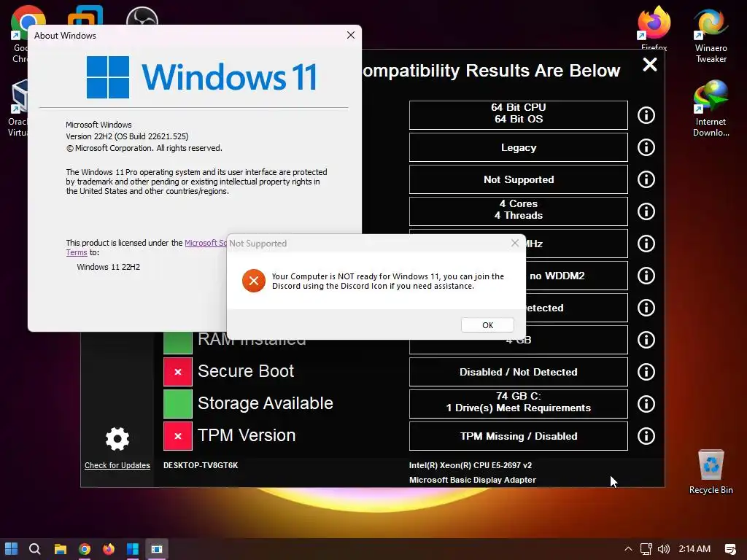
Task: Open settings gear in compatibility checker
Action: tap(117, 438)
